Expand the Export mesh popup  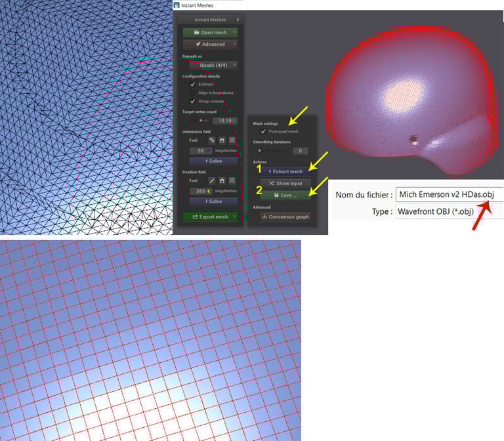[210, 217]
